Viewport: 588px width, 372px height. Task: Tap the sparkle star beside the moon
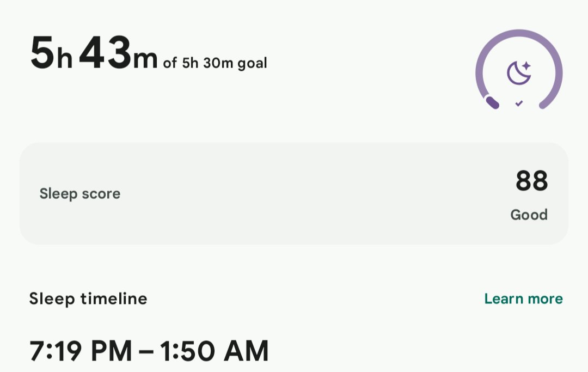click(526, 65)
